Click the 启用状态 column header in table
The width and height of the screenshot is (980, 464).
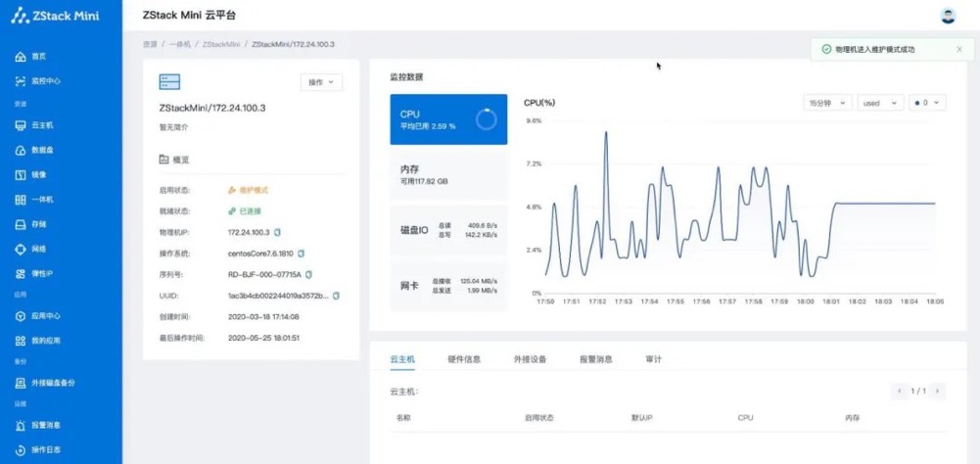point(538,418)
